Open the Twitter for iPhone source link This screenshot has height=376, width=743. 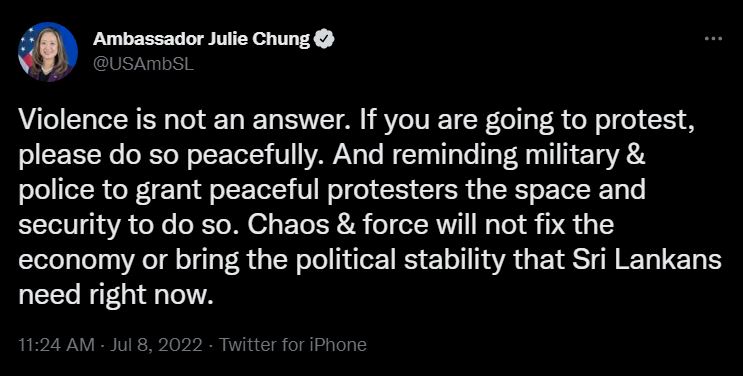292,344
